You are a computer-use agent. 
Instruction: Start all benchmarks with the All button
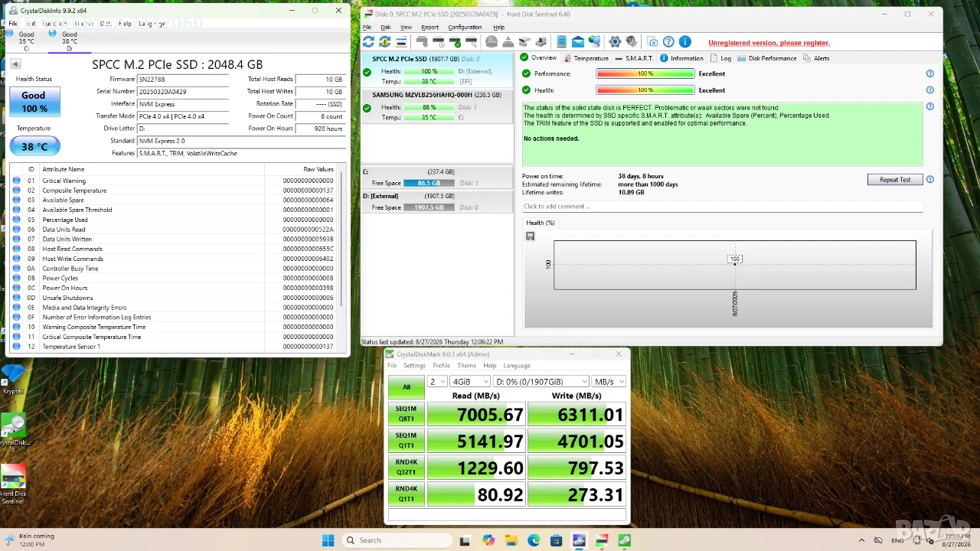[406, 387]
